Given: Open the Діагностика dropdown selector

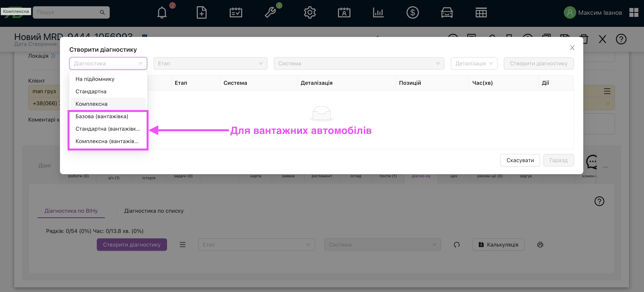Looking at the screenshot, I should click(108, 63).
